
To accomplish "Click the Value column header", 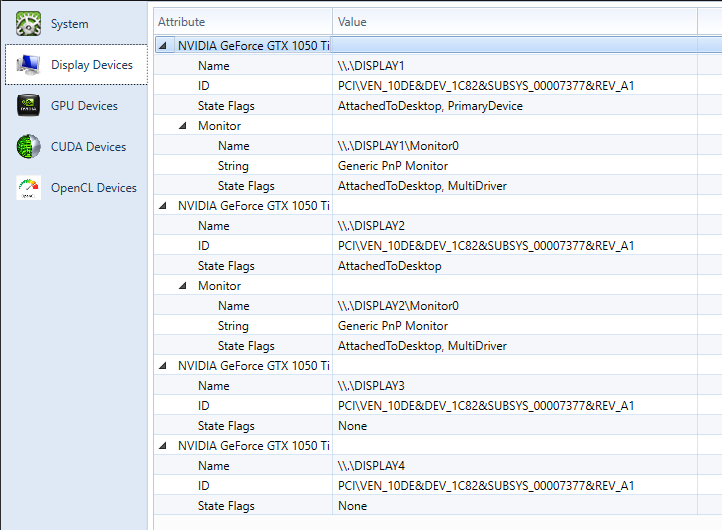I will pos(515,22).
